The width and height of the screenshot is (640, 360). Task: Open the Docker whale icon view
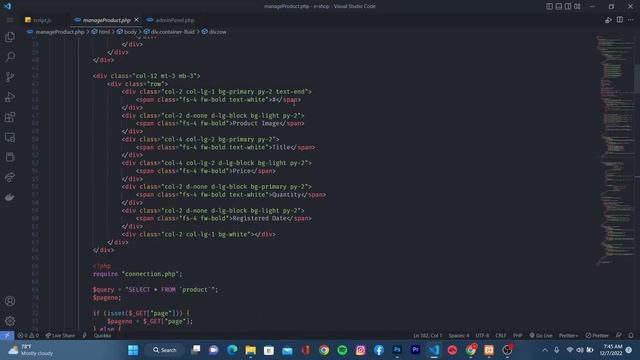click(x=10, y=197)
